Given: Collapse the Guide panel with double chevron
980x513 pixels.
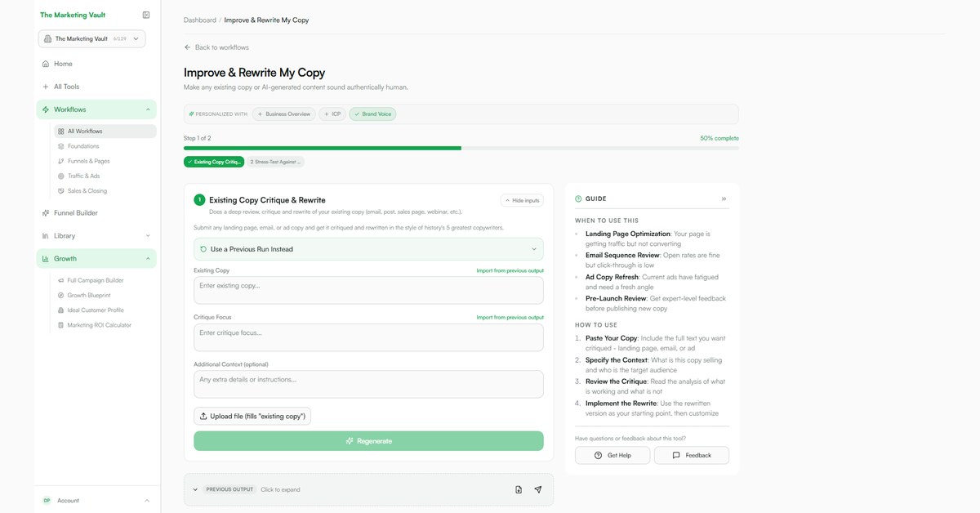Looking at the screenshot, I should (x=724, y=199).
